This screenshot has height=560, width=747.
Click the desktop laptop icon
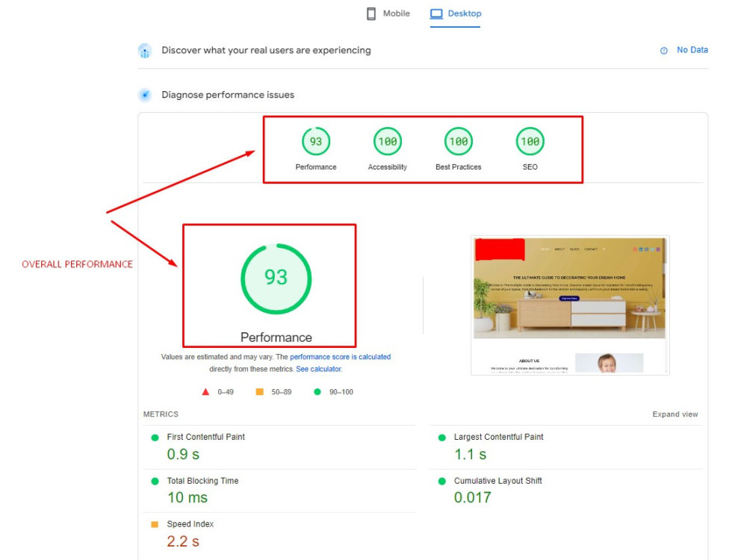[436, 13]
